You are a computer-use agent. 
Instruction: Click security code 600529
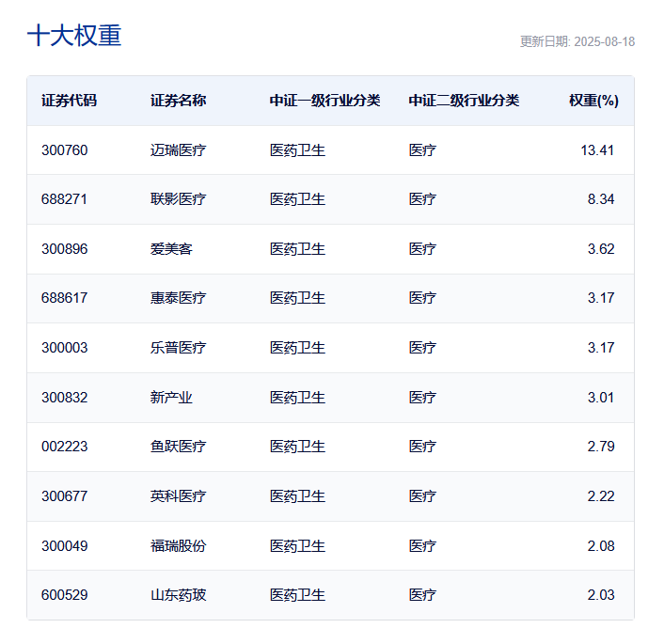pyautogui.click(x=64, y=595)
